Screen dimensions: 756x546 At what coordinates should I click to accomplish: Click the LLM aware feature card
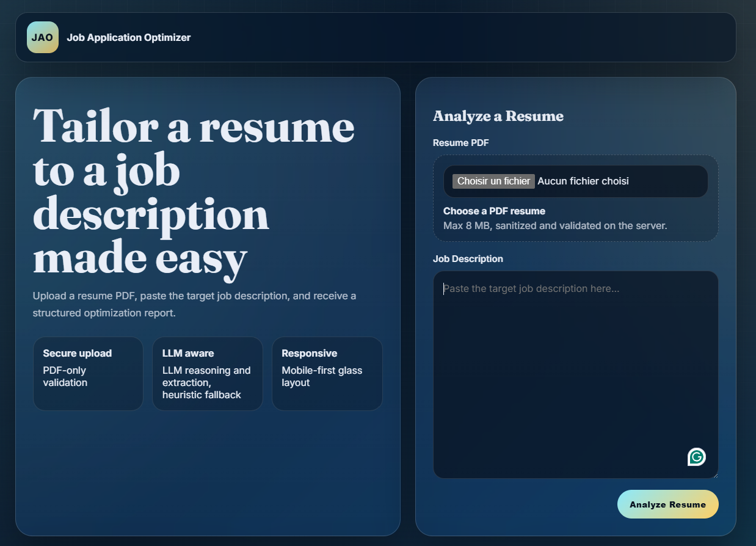[207, 373]
